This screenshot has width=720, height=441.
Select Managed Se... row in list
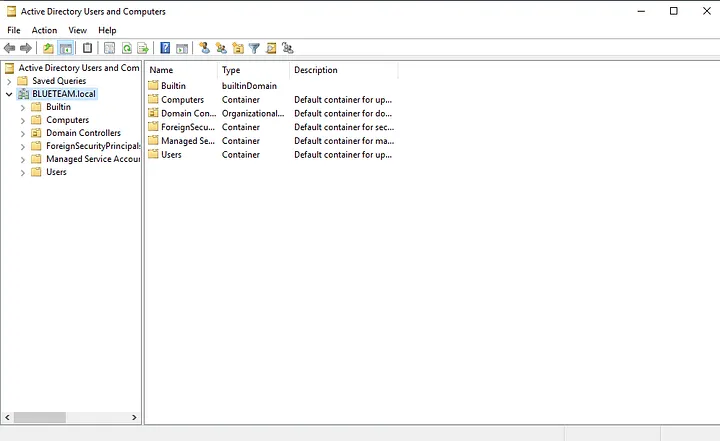tap(188, 141)
